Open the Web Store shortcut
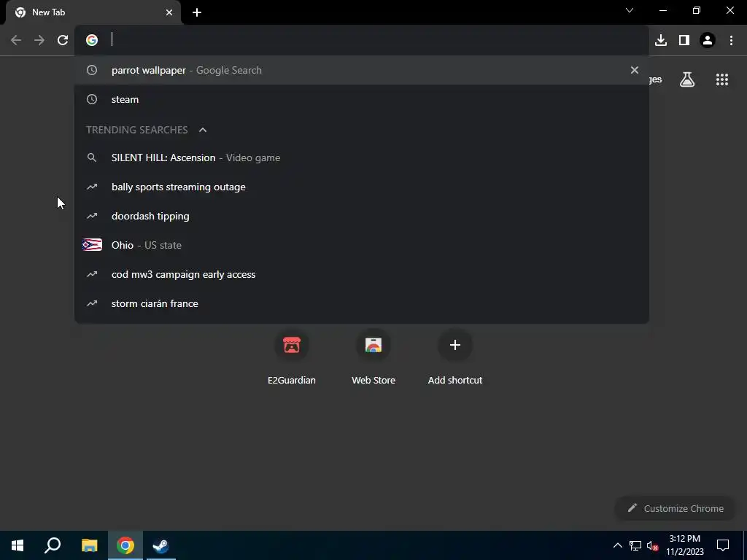This screenshot has width=747, height=560. (373, 357)
